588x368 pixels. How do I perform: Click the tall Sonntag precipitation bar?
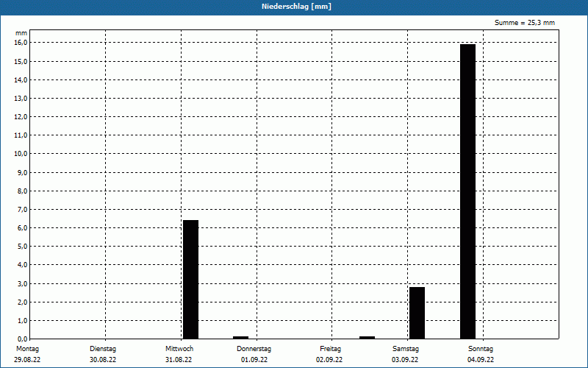(467, 191)
